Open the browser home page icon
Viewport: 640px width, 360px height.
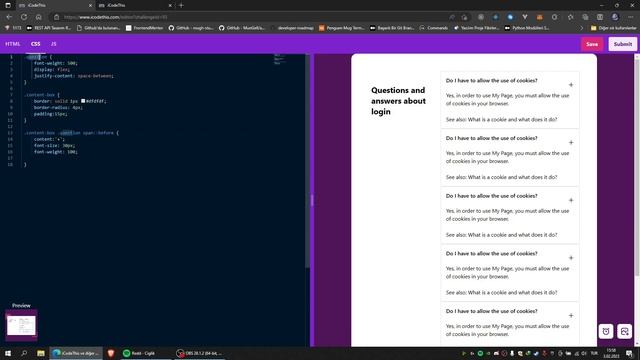pos(38,17)
